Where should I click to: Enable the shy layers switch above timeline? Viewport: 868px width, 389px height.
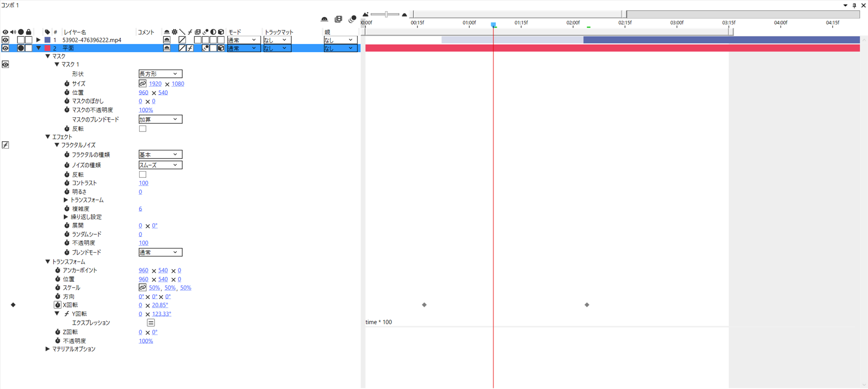[324, 19]
